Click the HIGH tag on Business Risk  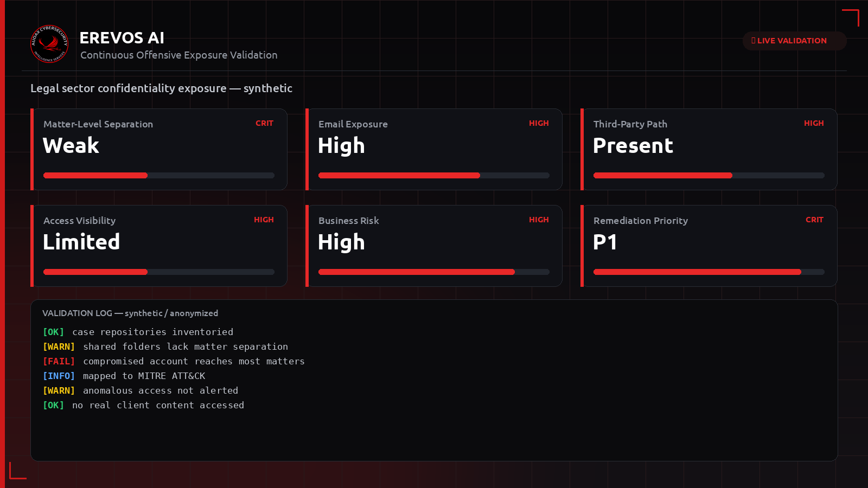[539, 220]
